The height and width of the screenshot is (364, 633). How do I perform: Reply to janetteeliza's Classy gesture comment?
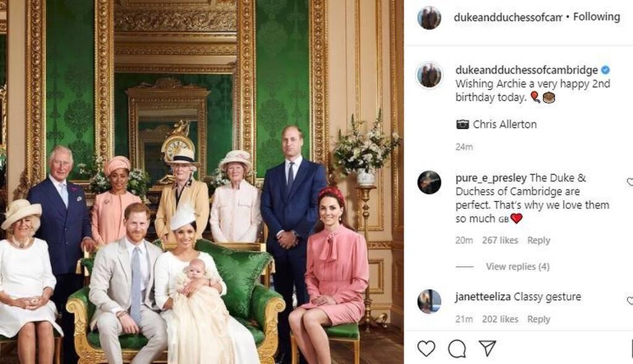pos(538,320)
